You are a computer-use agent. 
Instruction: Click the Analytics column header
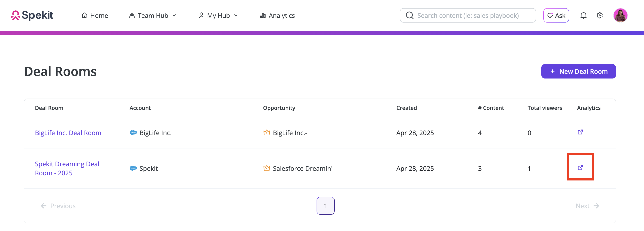click(589, 108)
